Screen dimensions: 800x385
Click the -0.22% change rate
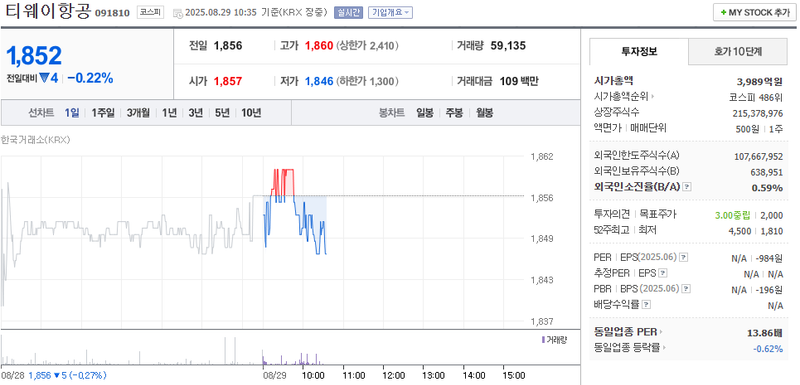tap(90, 78)
